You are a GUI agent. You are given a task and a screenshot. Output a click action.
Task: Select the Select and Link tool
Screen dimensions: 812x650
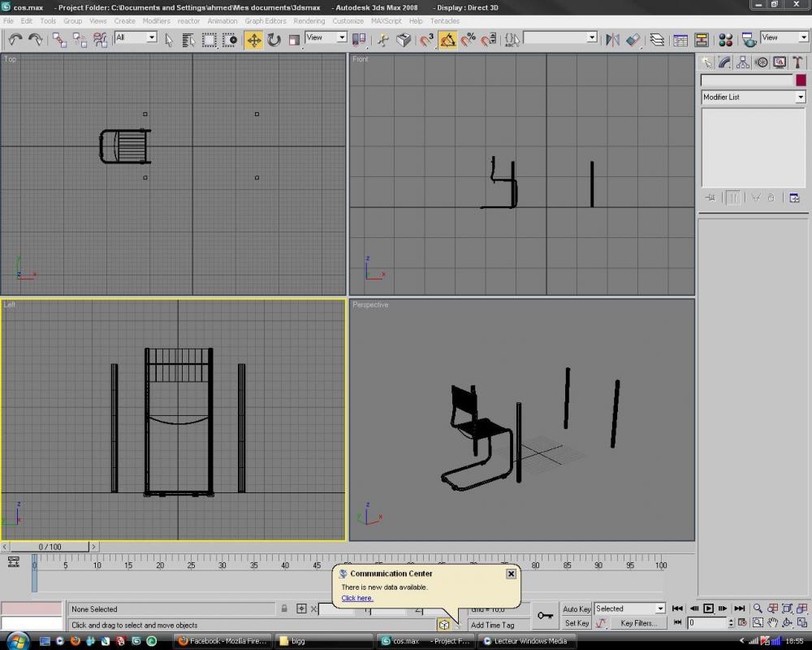point(59,40)
